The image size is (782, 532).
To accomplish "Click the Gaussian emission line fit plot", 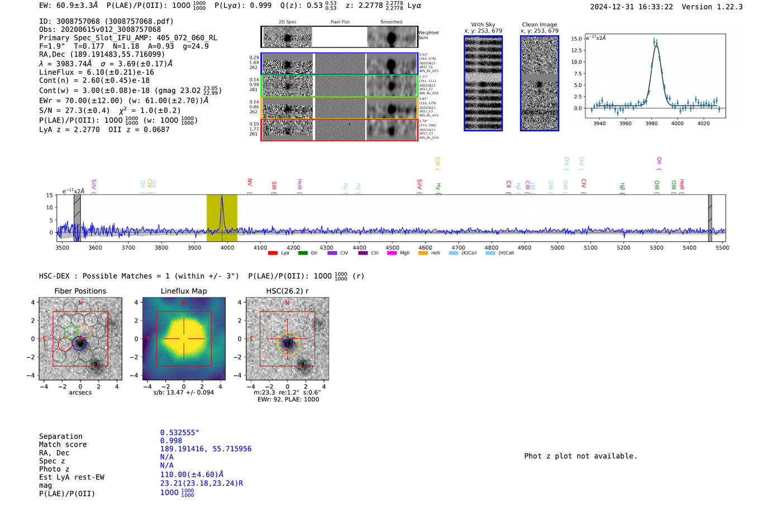I will pos(655,76).
